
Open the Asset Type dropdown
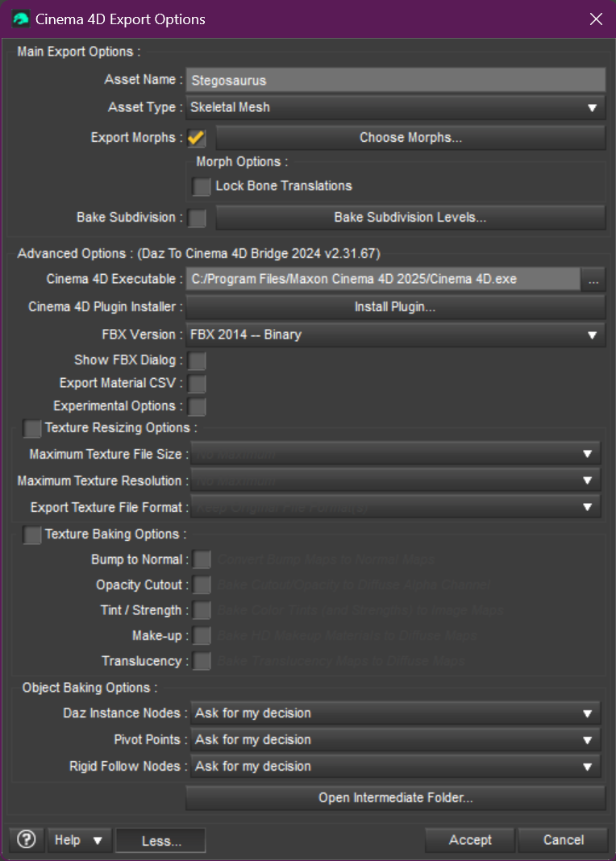395,107
